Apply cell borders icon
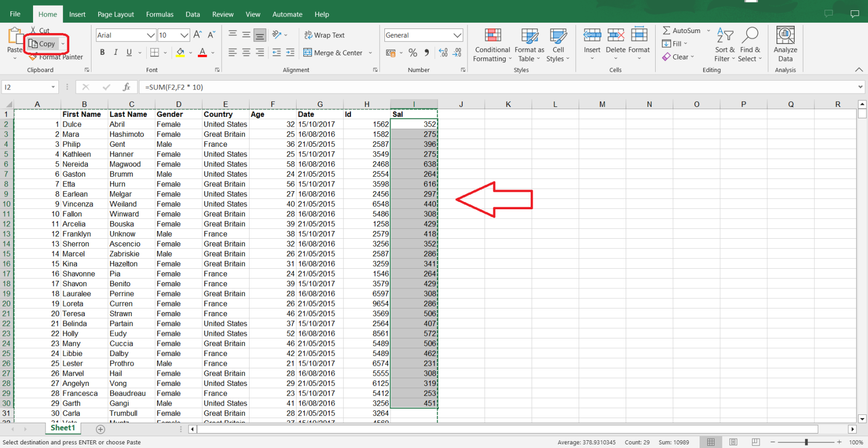 (x=154, y=52)
